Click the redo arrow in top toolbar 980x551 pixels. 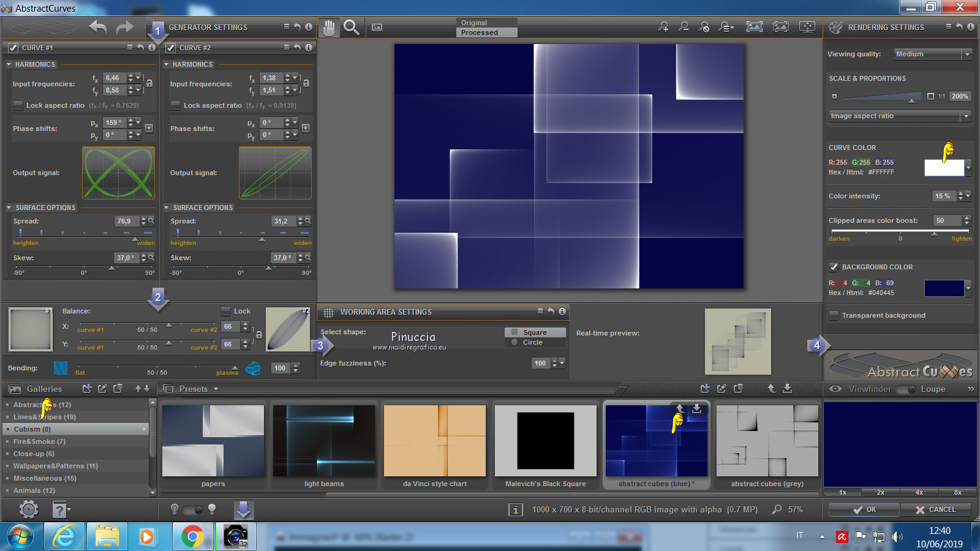coord(125,28)
